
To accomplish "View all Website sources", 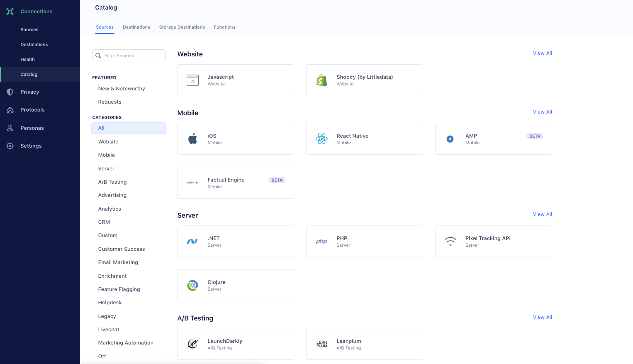I will pyautogui.click(x=543, y=53).
